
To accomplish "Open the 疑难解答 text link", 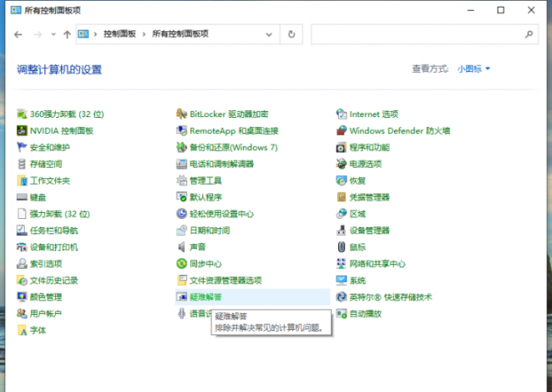I will tap(206, 297).
